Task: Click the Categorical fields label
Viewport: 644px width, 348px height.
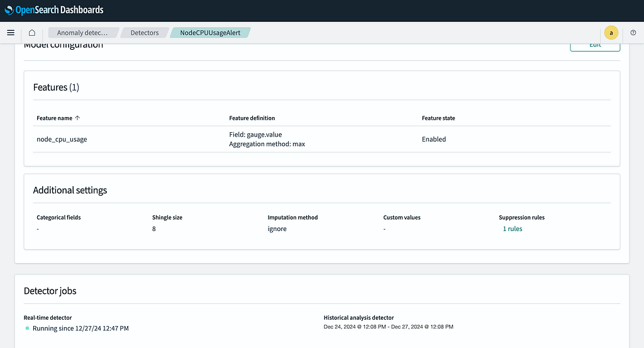Action: [x=58, y=217]
